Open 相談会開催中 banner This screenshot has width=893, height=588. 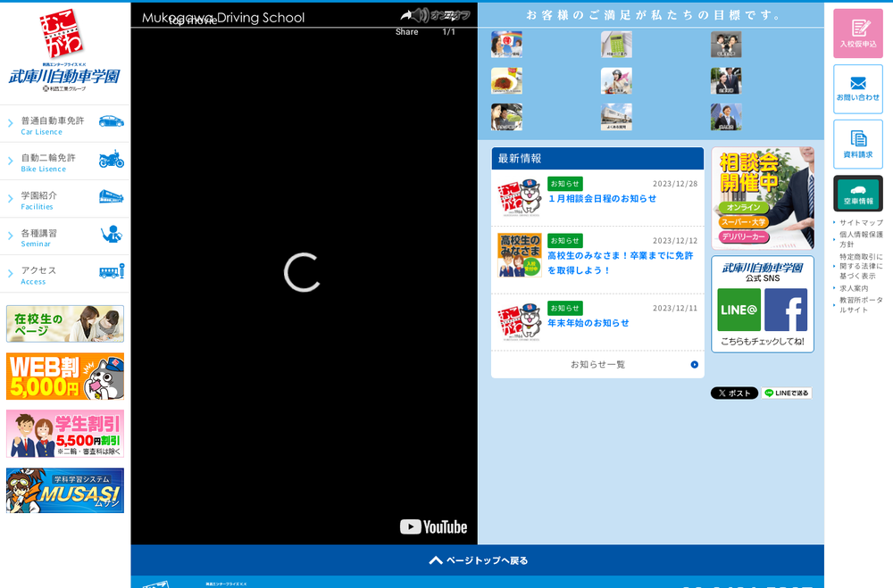click(763, 198)
